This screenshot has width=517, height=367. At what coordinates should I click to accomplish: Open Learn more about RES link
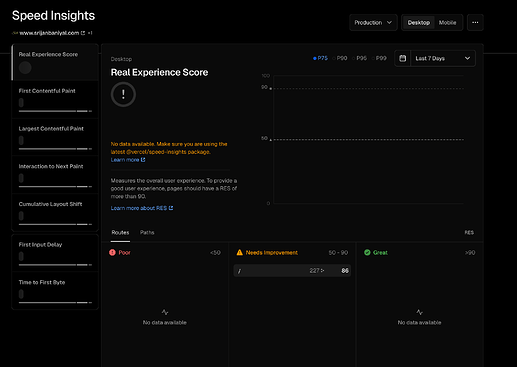coord(142,208)
